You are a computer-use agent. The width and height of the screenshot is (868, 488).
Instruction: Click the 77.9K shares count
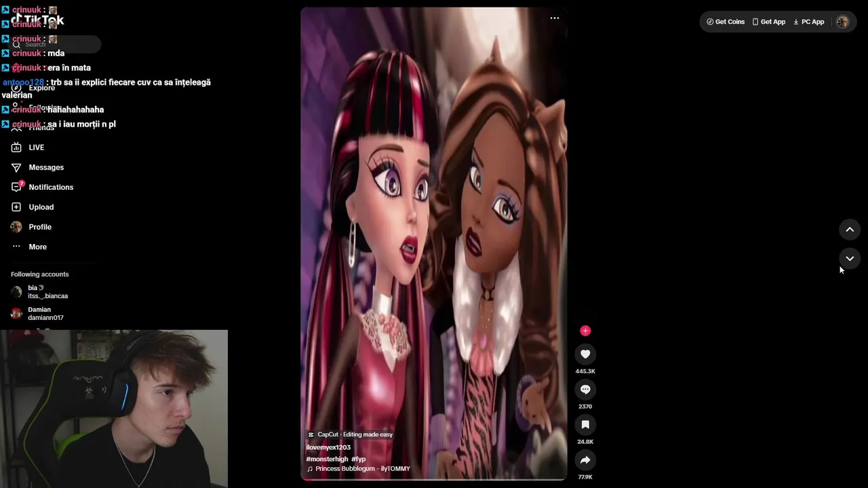[x=585, y=477]
